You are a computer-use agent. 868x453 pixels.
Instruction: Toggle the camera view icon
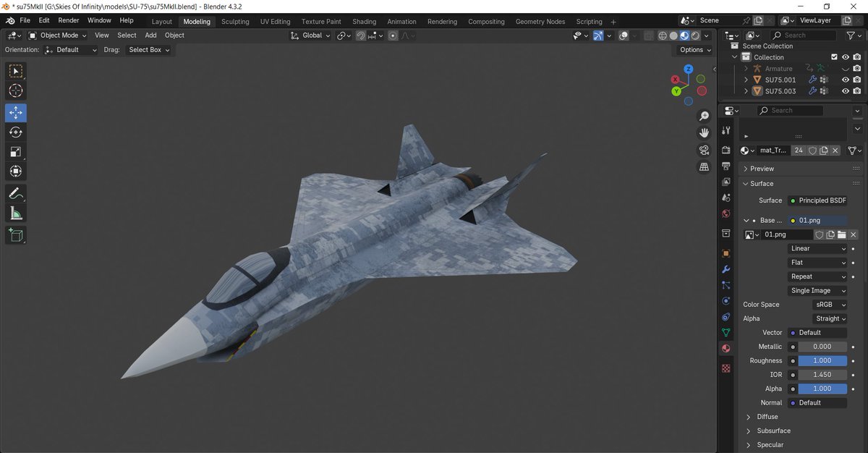(x=704, y=150)
